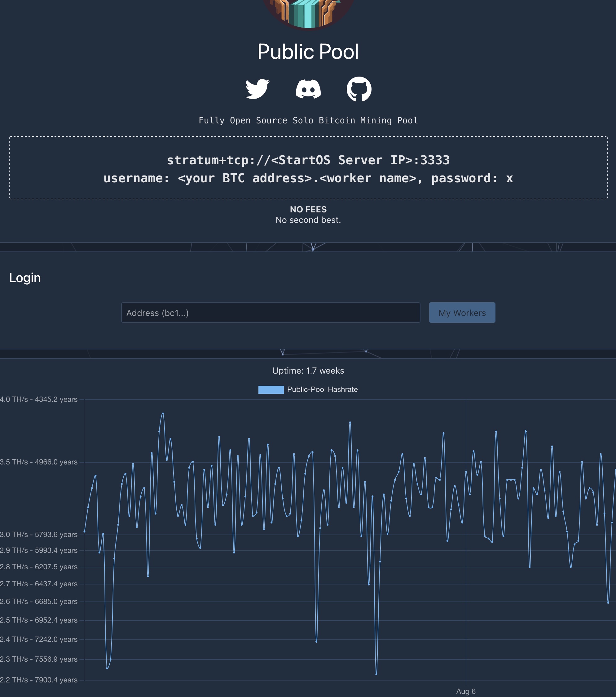Click the No second best. text

(x=308, y=220)
